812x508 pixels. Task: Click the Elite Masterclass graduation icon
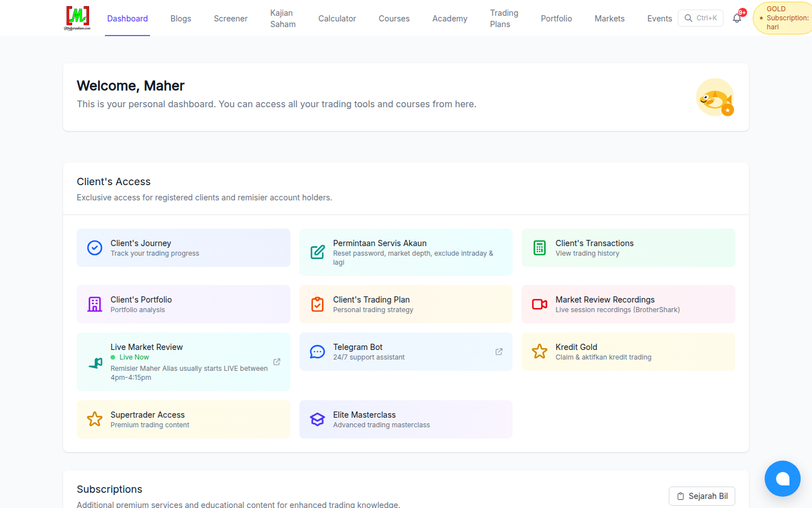click(317, 419)
